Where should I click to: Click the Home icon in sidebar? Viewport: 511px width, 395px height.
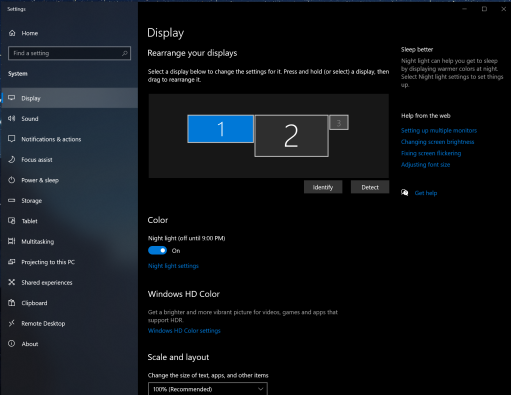[x=12, y=33]
